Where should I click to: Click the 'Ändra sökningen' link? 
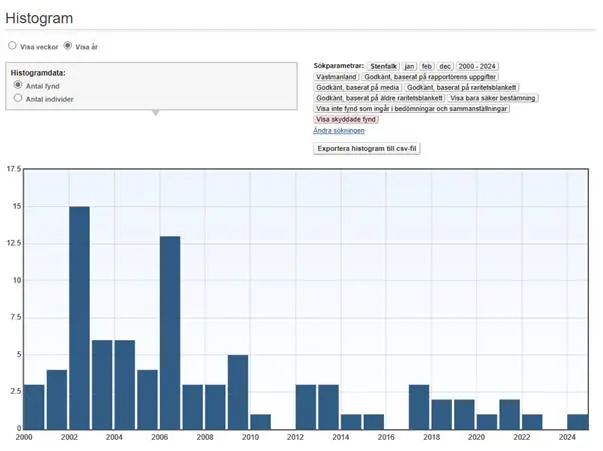coord(338,130)
